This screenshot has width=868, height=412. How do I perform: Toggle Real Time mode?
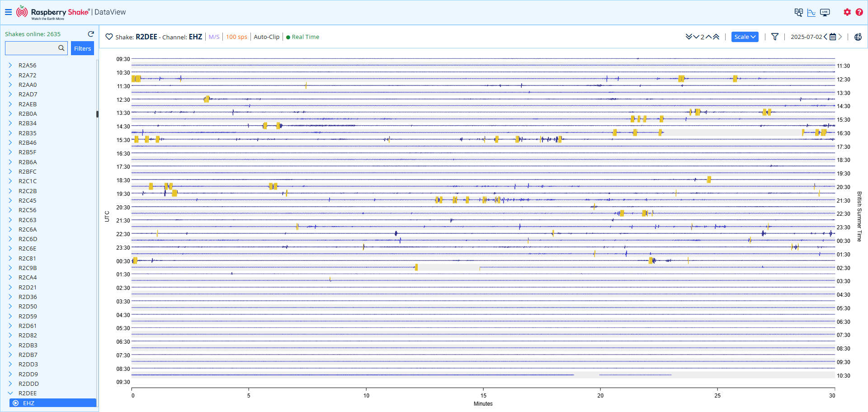303,37
